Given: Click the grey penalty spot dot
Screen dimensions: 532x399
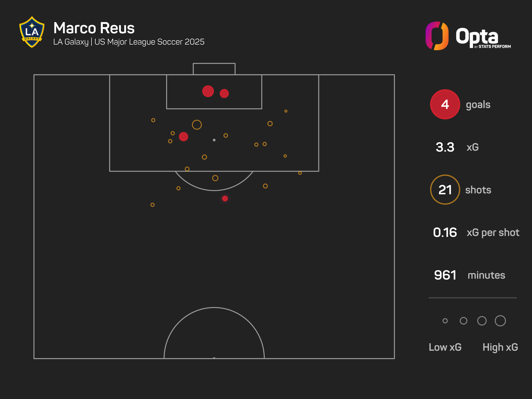Looking at the screenshot, I should pyautogui.click(x=214, y=140).
